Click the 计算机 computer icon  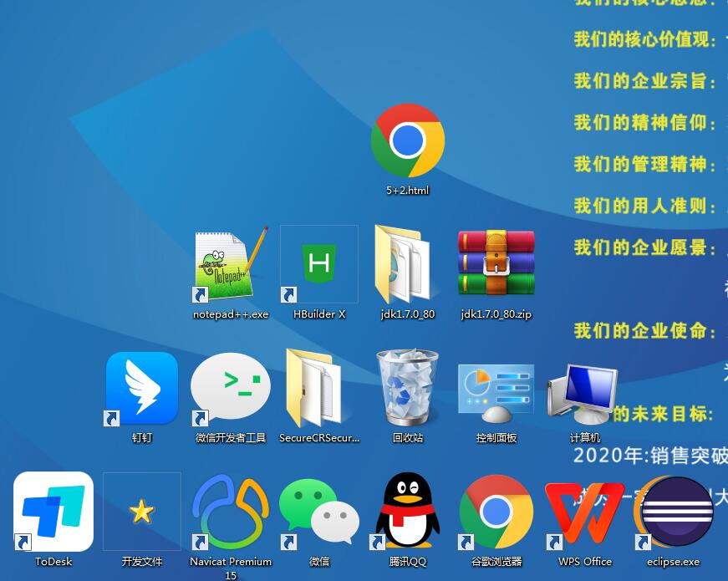click(x=583, y=391)
